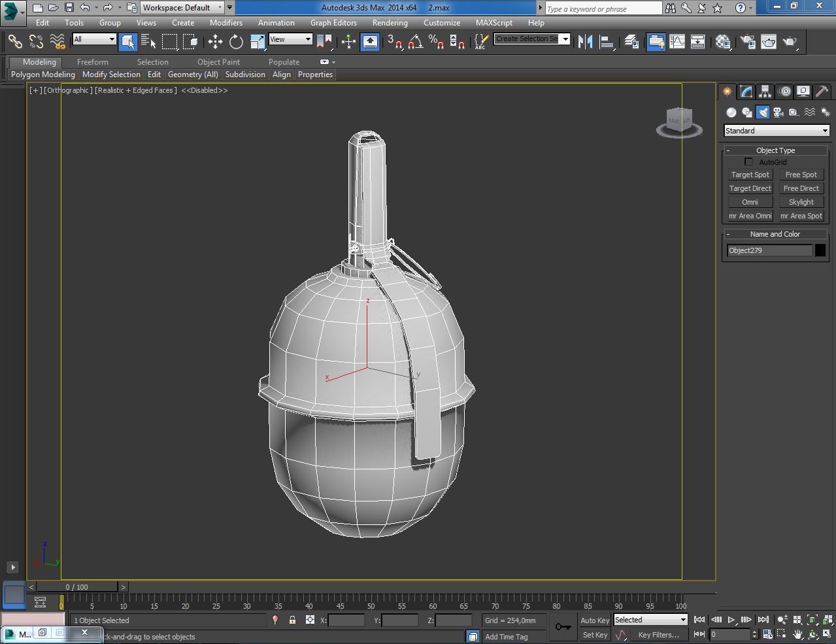Viewport: 836px width, 644px height.
Task: Select the Cameras category icon
Action: point(778,112)
